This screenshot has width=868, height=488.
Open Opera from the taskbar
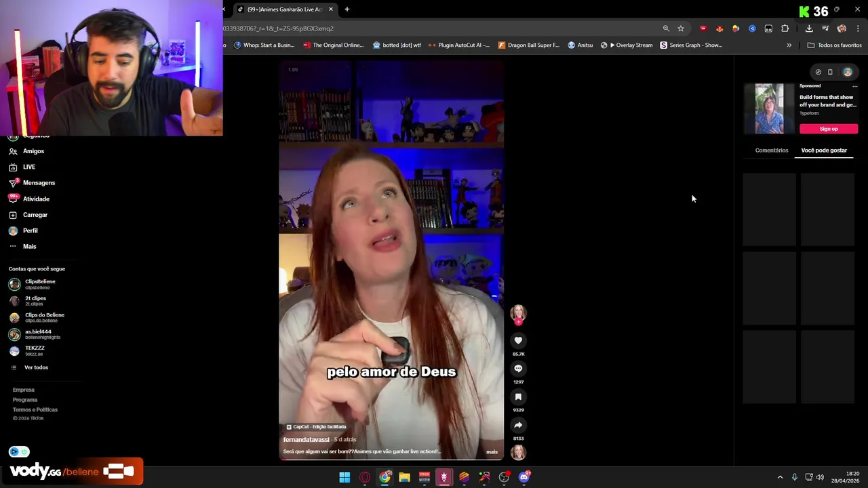coord(365,477)
